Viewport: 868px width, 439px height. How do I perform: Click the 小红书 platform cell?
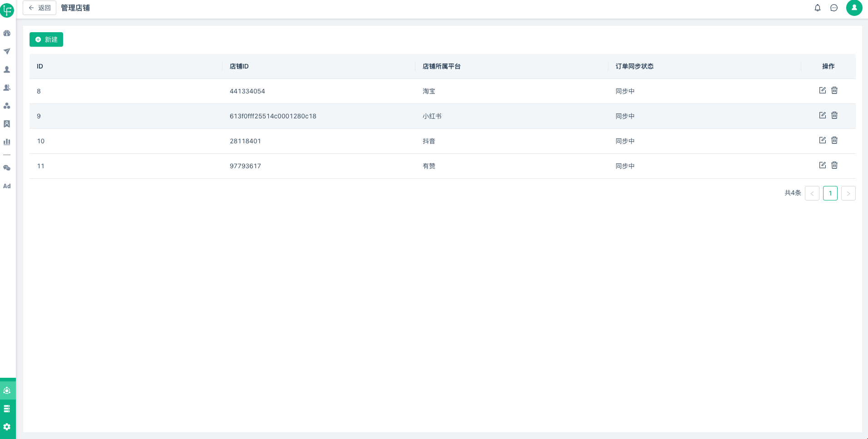point(432,116)
